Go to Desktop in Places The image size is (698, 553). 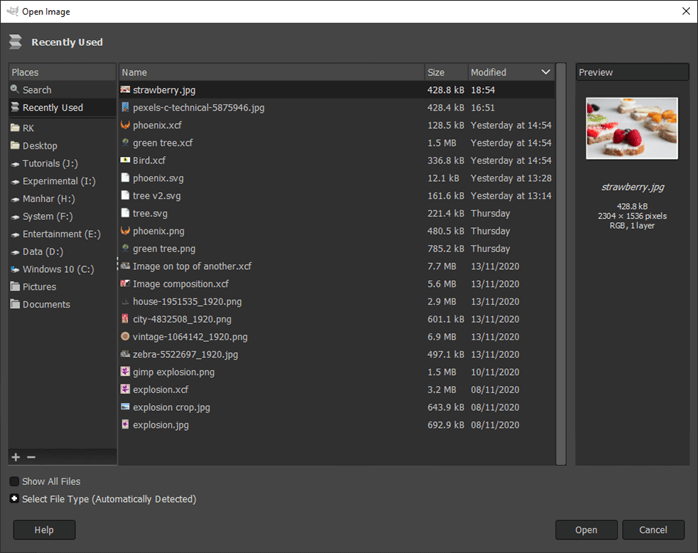click(62, 146)
